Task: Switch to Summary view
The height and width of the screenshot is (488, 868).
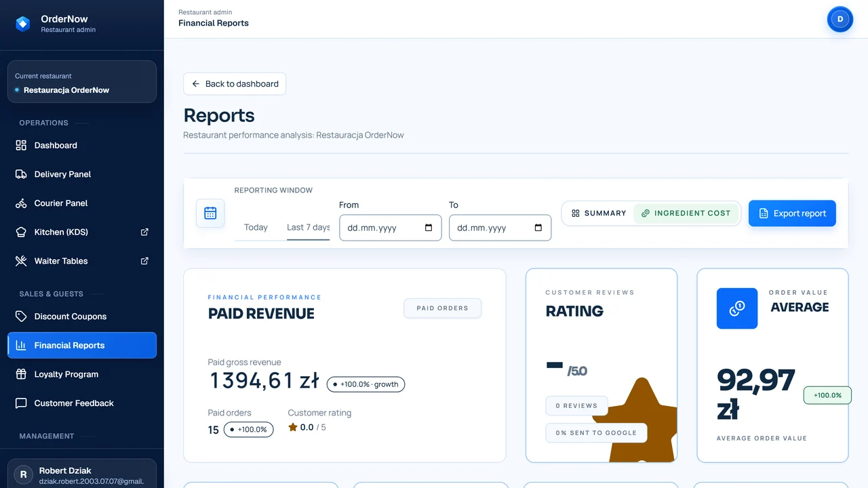Action: [x=599, y=213]
